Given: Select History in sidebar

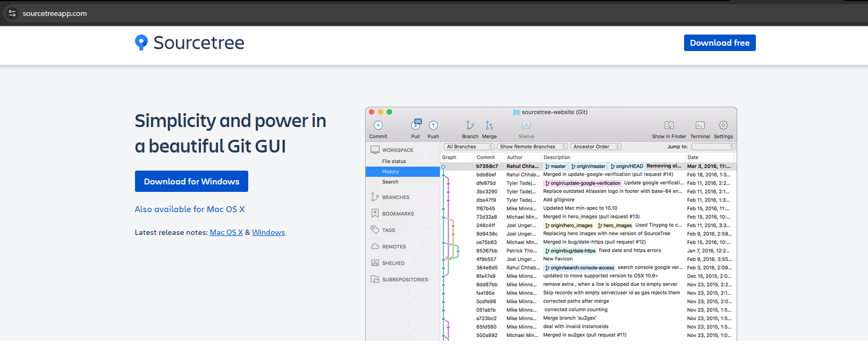Looking at the screenshot, I should [x=403, y=172].
